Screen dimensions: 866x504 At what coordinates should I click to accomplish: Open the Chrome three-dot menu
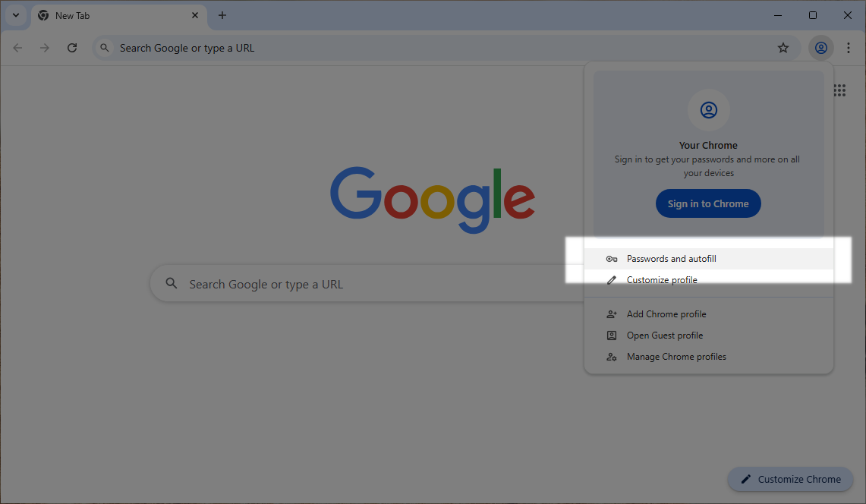coord(849,48)
